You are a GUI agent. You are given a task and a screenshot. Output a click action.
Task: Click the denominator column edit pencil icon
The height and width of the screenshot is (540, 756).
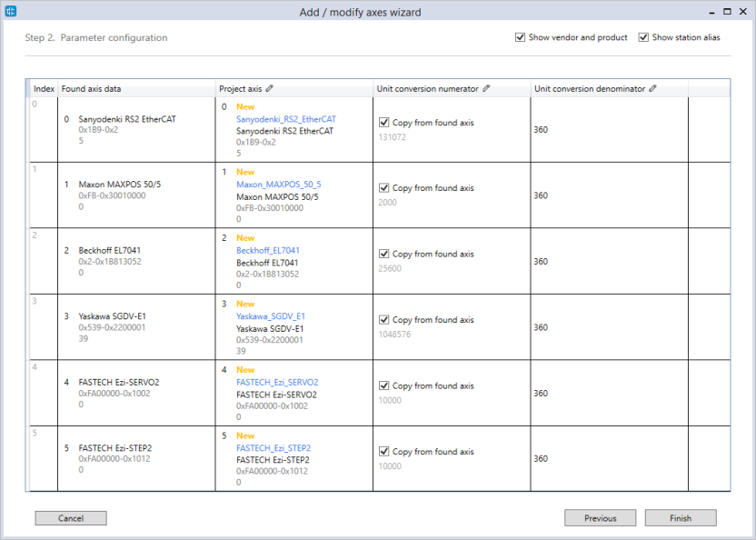652,88
